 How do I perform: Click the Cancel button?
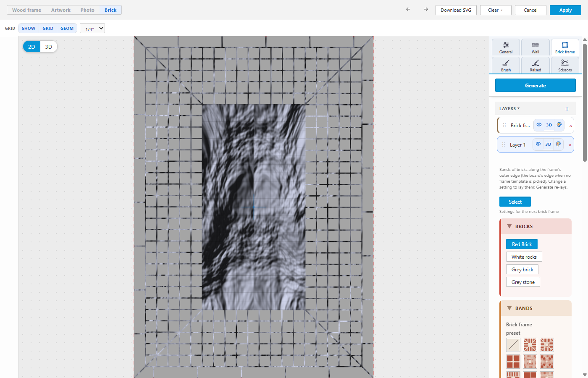530,10
